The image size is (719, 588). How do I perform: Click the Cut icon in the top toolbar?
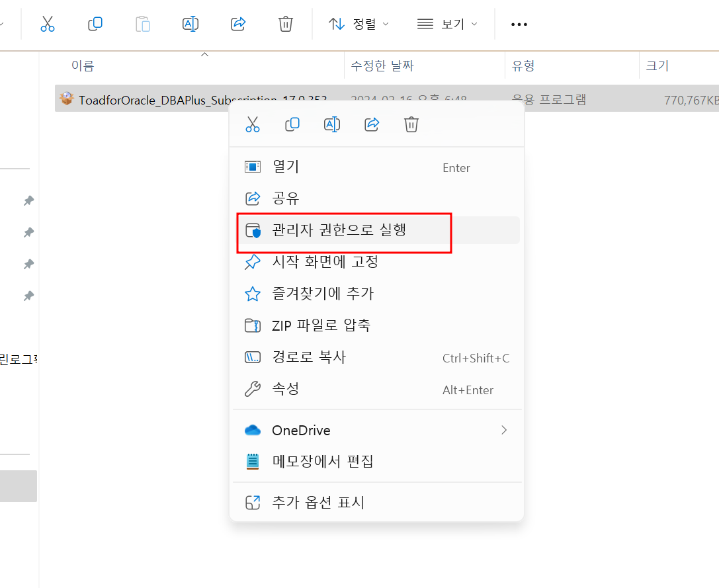point(47,24)
